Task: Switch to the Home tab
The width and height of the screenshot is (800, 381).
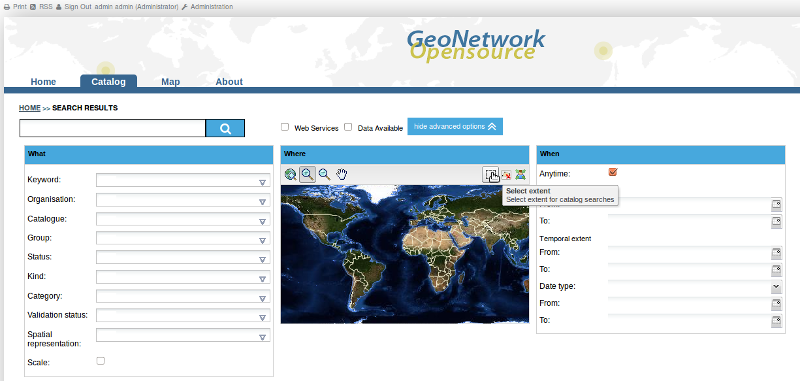Action: 43,82
